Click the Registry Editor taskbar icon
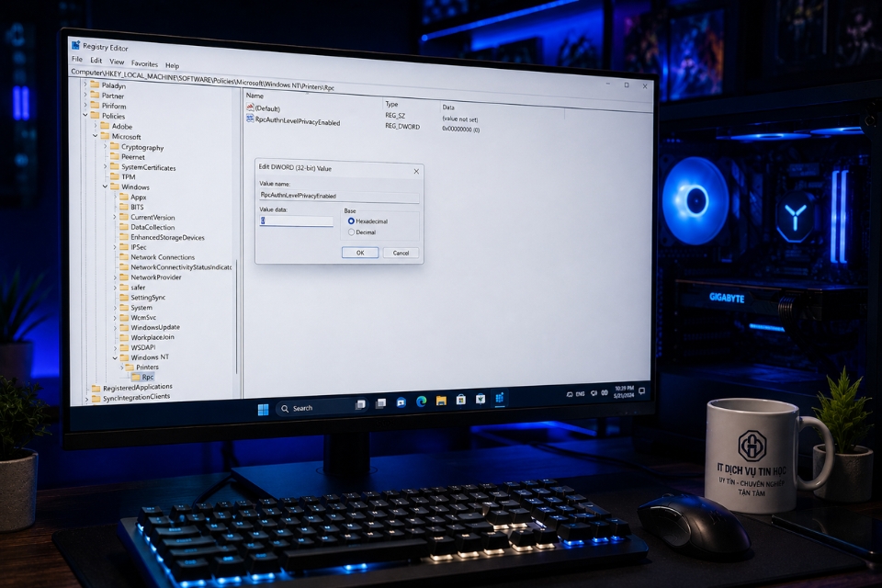 499,398
